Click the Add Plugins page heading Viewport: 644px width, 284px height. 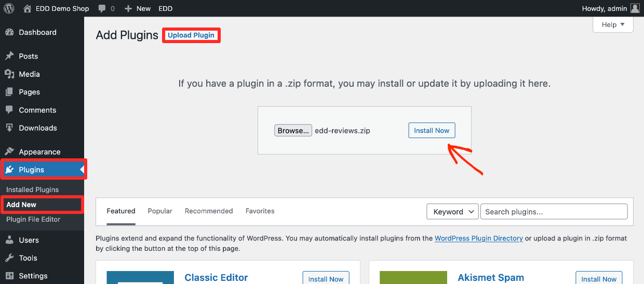tap(127, 35)
